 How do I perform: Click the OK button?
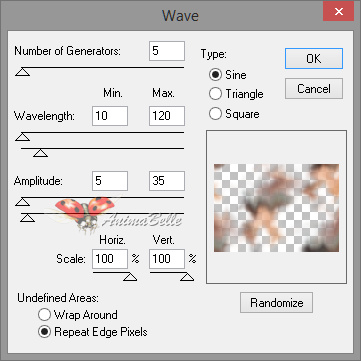[314, 59]
